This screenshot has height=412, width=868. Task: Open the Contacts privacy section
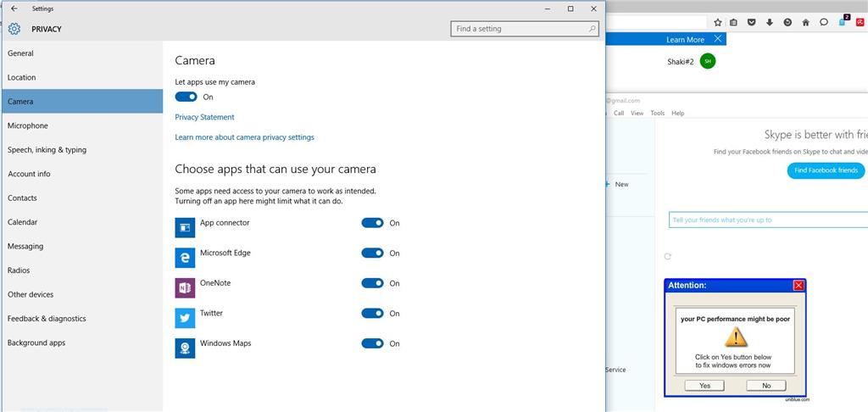pyautogui.click(x=82, y=198)
